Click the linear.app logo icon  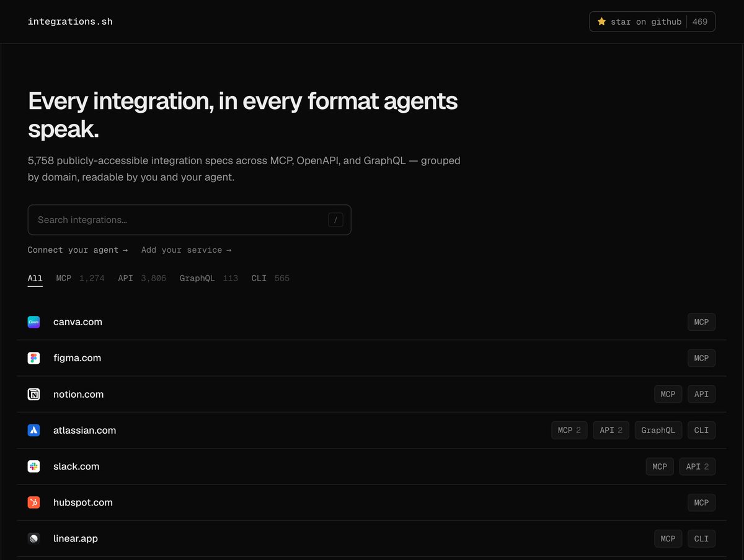[x=33, y=538]
